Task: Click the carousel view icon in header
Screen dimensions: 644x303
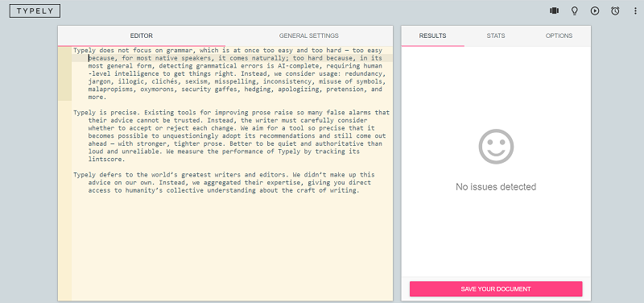Action: (x=554, y=11)
